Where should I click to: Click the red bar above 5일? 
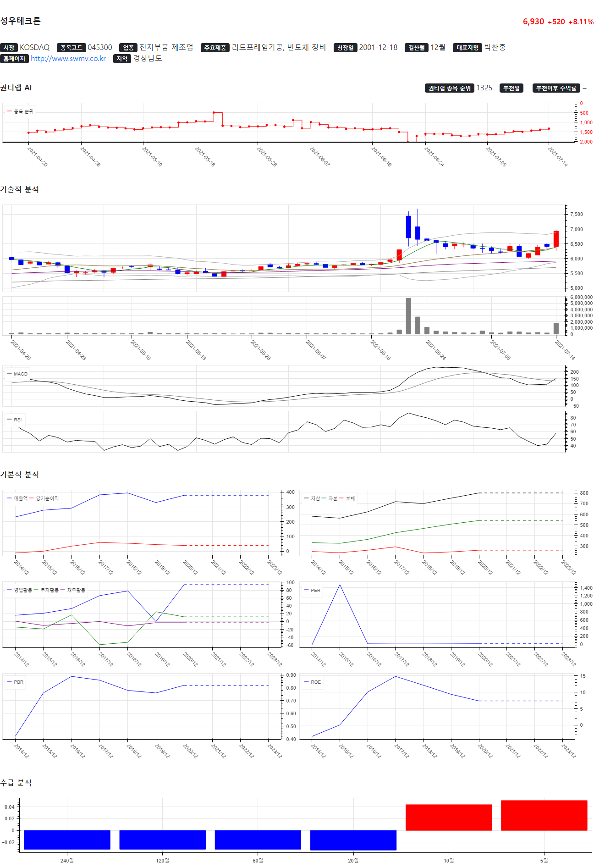point(544,815)
